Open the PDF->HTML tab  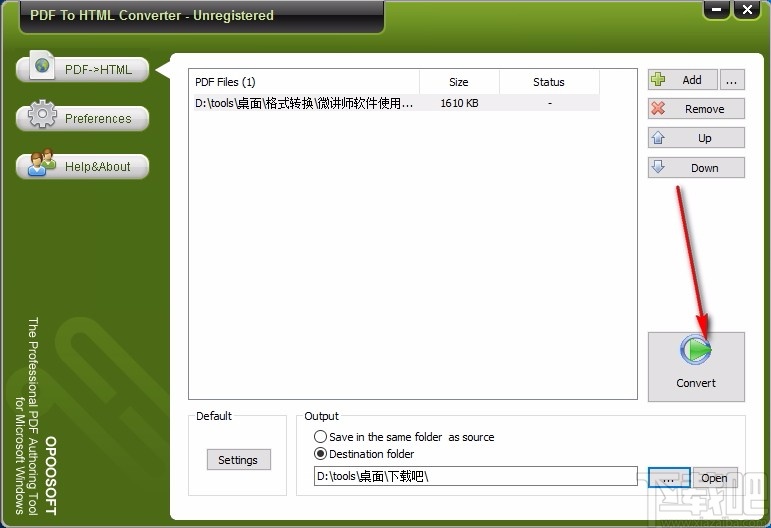(83, 69)
